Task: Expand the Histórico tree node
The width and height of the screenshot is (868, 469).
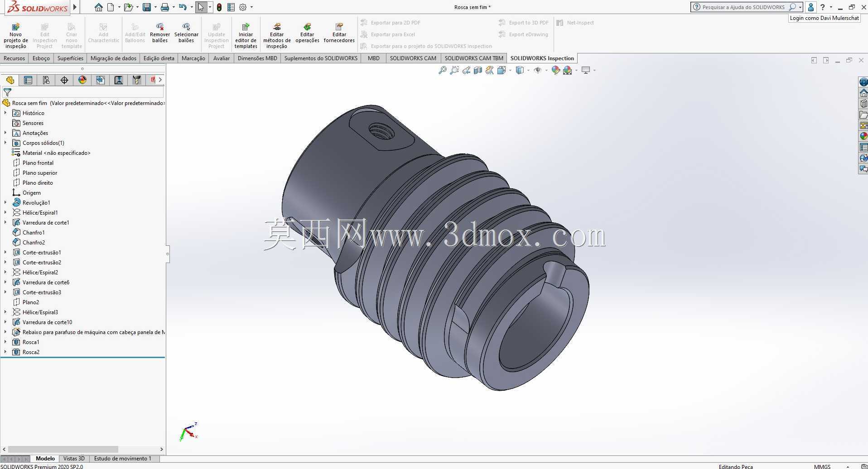Action: [x=5, y=113]
